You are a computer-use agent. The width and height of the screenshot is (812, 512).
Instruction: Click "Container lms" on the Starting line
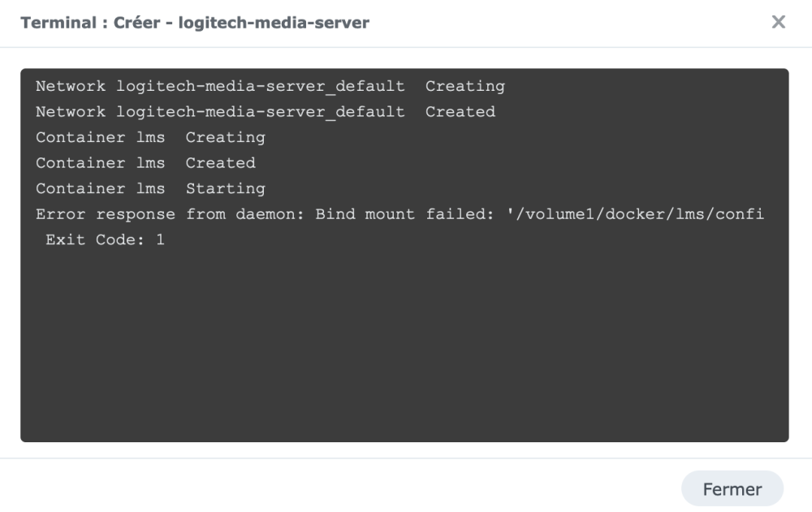(100, 189)
